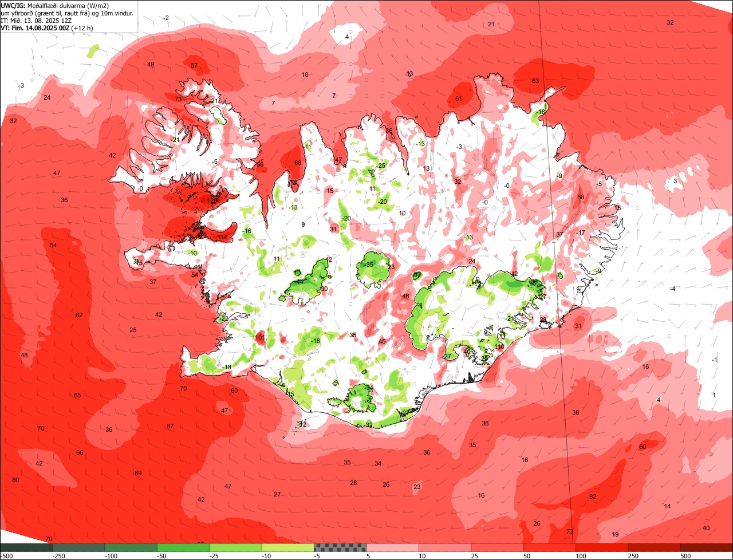The image size is (733, 560).
Task: Select the initial time text 'IT: Mið. 13. 08. 2025 12Z'
Action: tap(36, 20)
